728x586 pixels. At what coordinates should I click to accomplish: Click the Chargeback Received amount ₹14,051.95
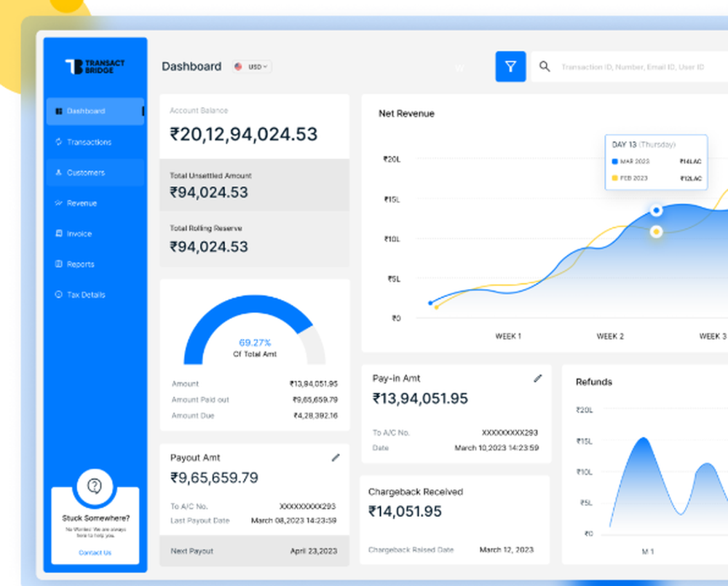tap(405, 511)
